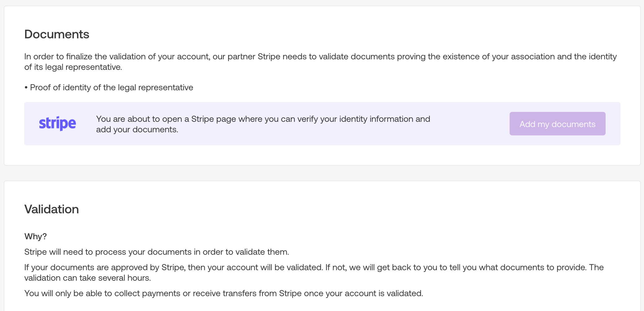Click the "If your documents are approved" sentence
Viewport: 644px width, 311px height.
173,267
